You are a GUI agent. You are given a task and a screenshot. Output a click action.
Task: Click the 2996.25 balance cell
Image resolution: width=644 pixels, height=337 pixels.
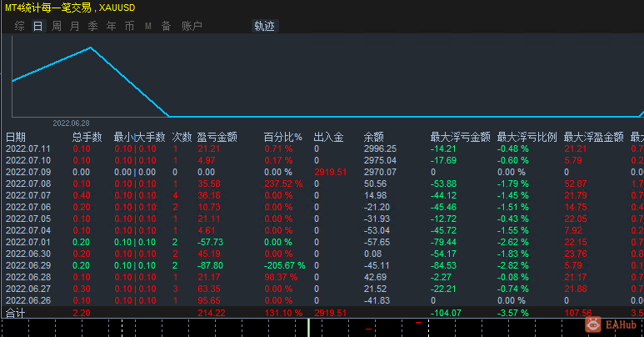(381, 148)
